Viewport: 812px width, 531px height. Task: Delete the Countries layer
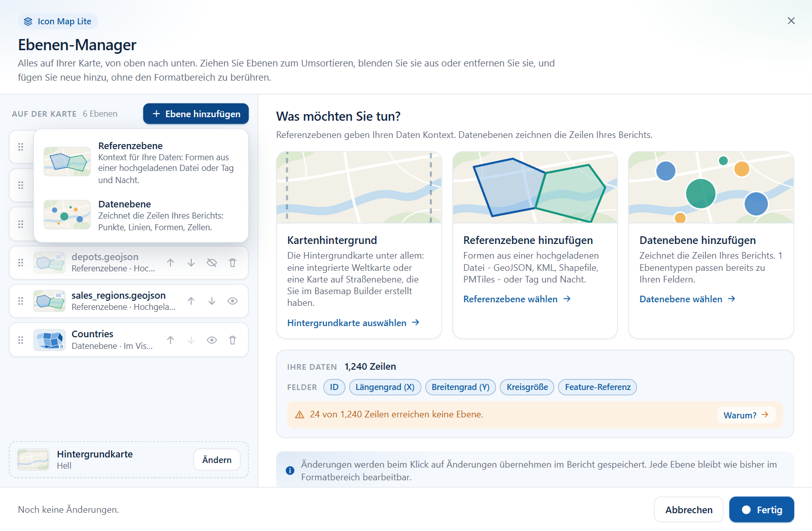coord(232,340)
